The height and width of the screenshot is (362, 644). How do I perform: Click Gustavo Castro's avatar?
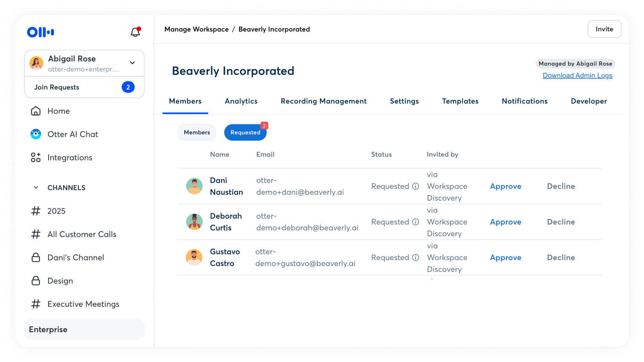click(x=194, y=258)
